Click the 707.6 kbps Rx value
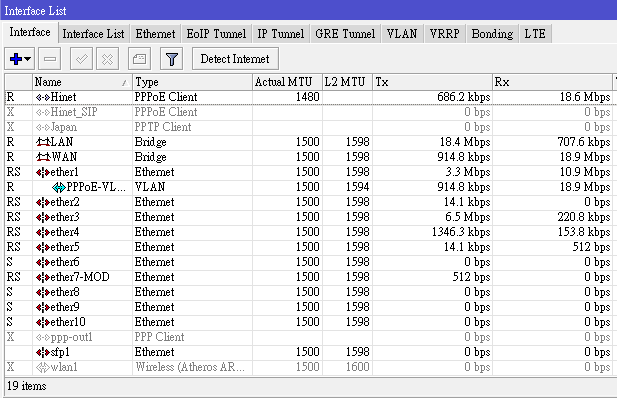The height and width of the screenshot is (398, 618). click(584, 142)
